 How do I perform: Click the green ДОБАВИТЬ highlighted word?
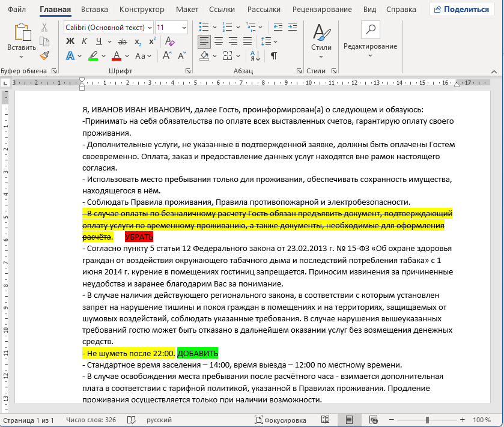click(198, 353)
